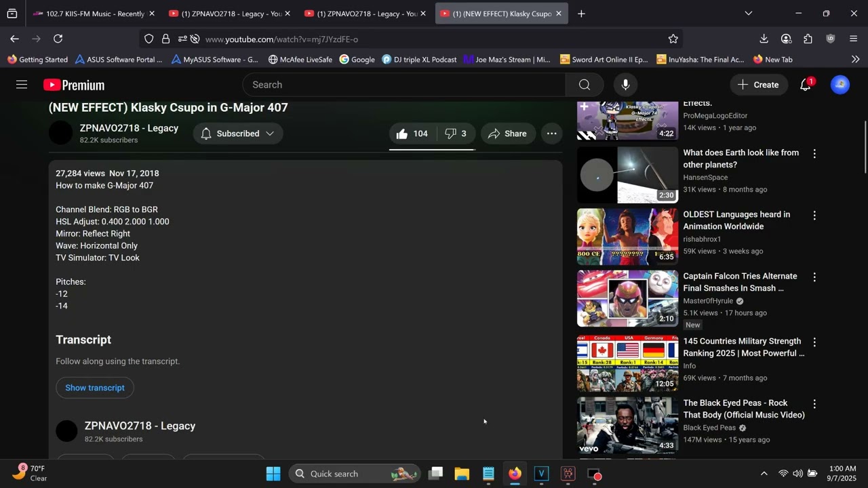Show the video transcript
868x488 pixels.
click(x=95, y=388)
